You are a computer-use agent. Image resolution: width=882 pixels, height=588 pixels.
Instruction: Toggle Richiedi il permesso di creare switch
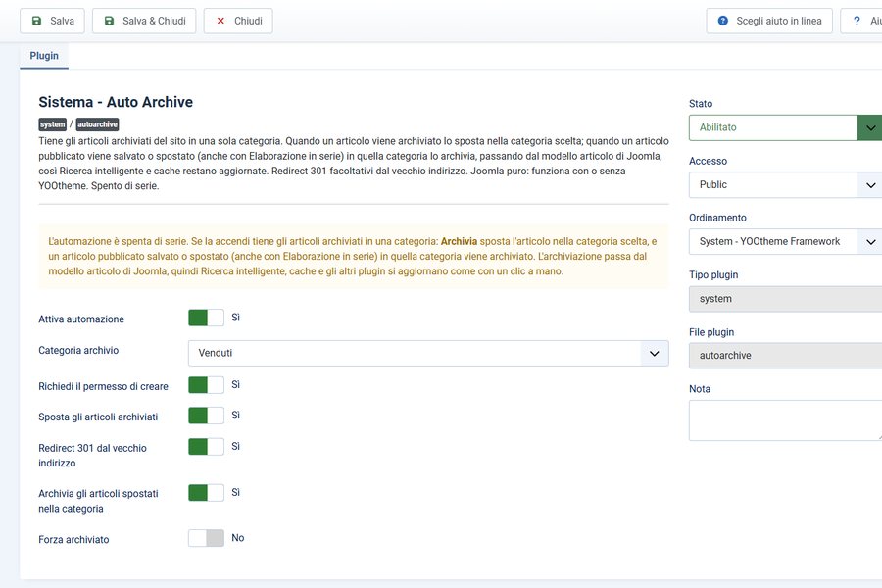coord(206,385)
